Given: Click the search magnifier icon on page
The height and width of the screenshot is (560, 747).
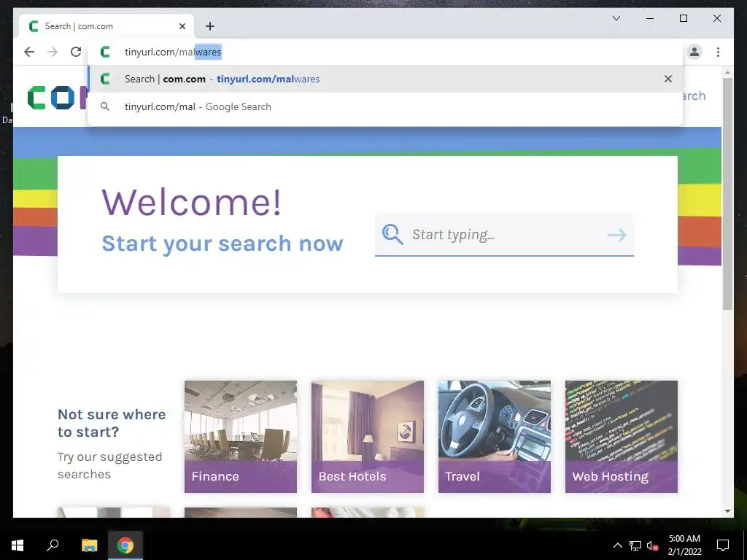Looking at the screenshot, I should tap(392, 234).
